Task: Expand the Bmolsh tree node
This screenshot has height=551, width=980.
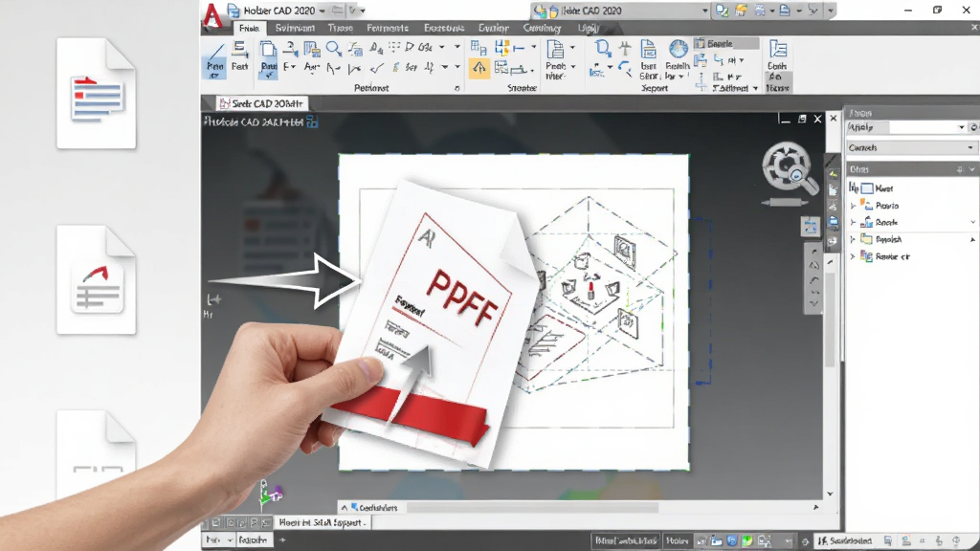Action: (x=853, y=239)
